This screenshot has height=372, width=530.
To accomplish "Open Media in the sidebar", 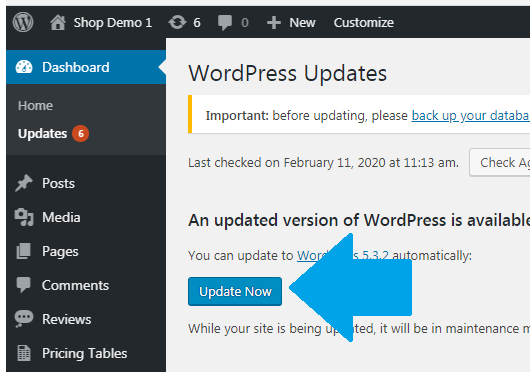I will click(61, 217).
